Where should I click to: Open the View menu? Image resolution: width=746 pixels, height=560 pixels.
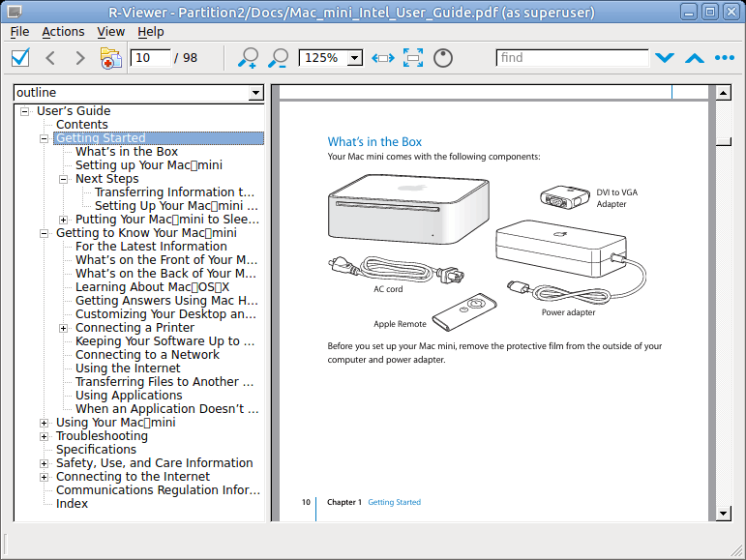tap(111, 32)
